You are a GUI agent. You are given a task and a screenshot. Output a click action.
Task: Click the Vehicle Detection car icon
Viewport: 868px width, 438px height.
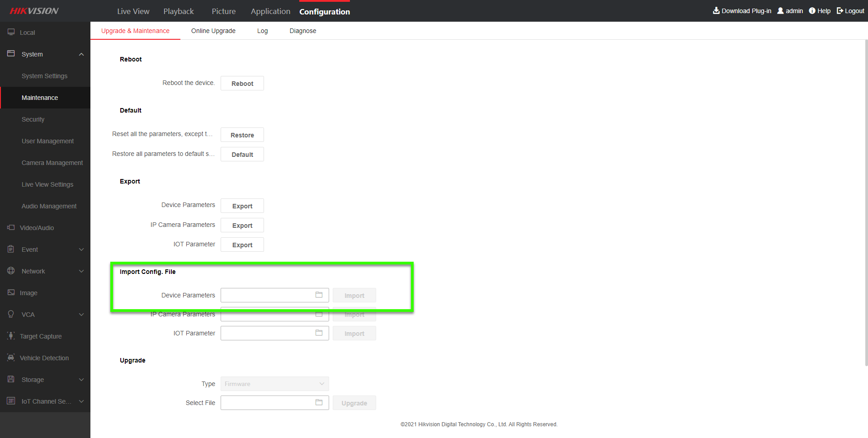pyautogui.click(x=11, y=358)
